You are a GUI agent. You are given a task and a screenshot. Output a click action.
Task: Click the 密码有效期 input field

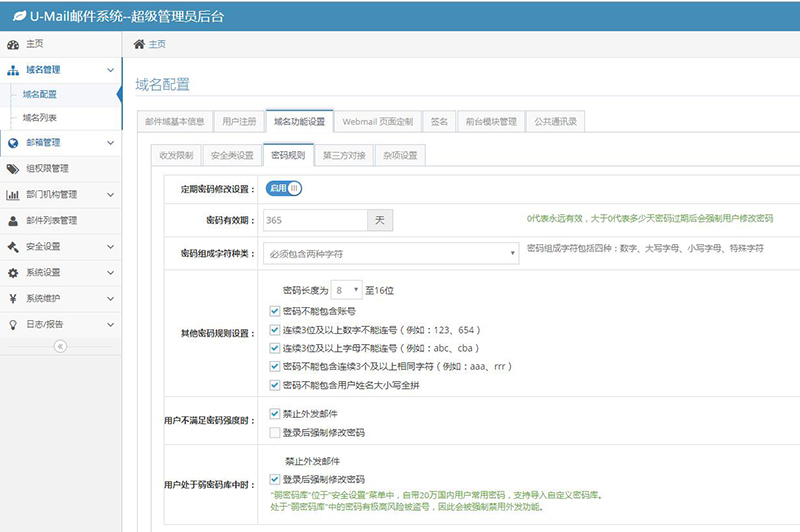click(316, 219)
